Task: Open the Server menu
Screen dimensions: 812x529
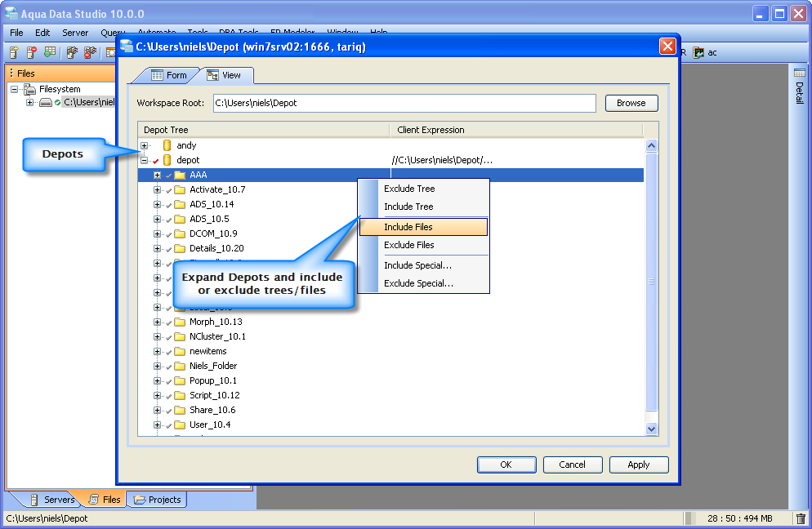Action: pyautogui.click(x=75, y=33)
